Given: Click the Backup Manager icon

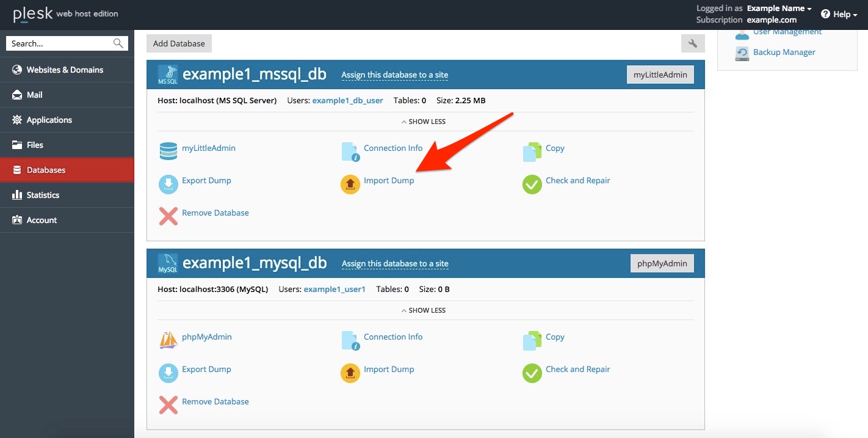Looking at the screenshot, I should pyautogui.click(x=742, y=54).
